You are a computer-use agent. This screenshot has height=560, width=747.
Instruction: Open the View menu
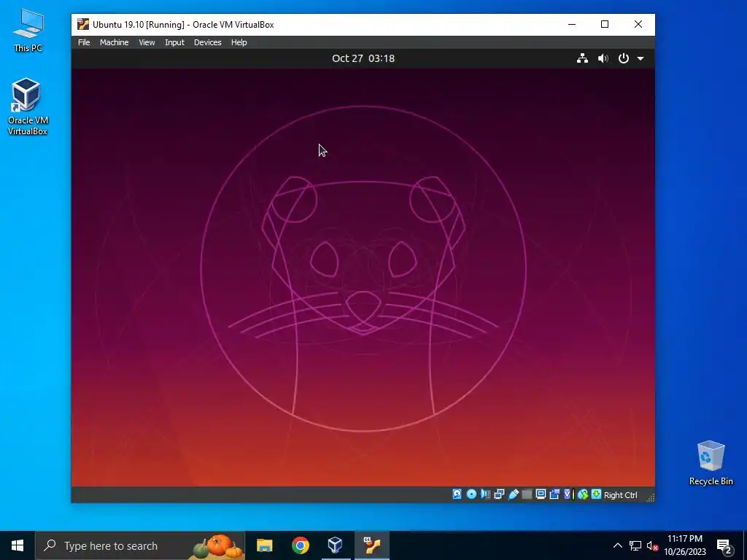pos(147,42)
